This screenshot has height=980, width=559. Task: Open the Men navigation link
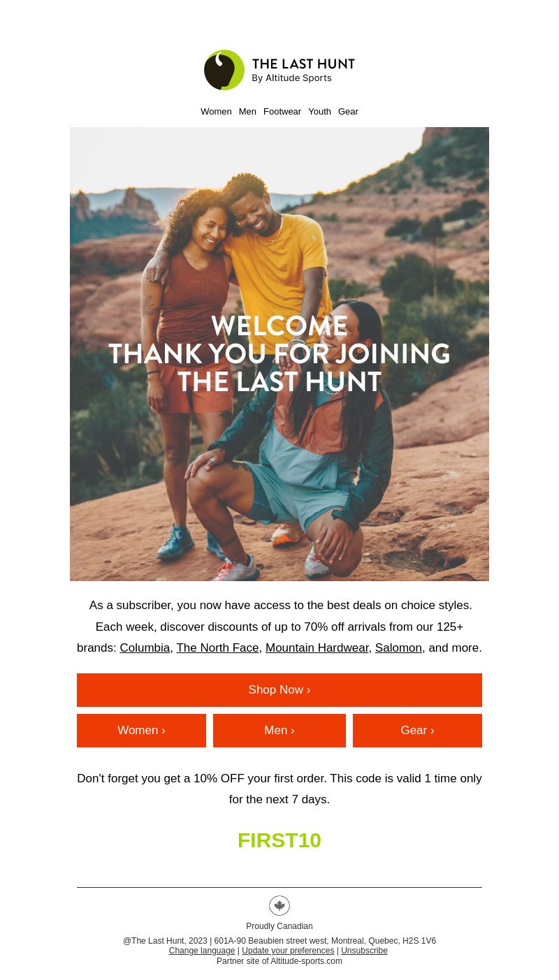(247, 112)
